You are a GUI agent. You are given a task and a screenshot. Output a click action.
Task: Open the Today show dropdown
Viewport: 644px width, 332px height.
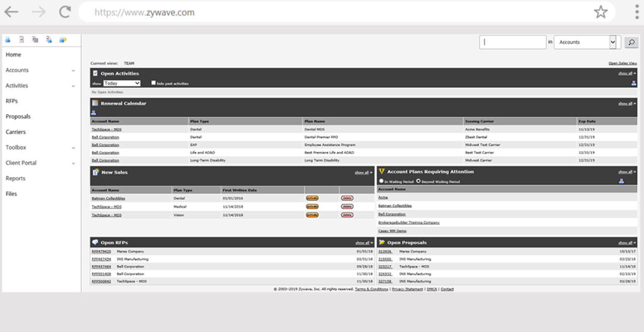122,83
